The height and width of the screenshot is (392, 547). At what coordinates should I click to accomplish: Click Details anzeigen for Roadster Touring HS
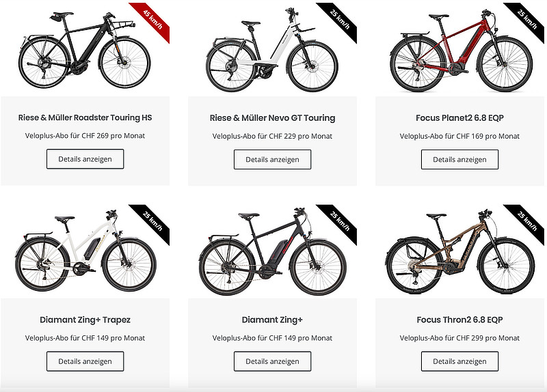coord(85,159)
